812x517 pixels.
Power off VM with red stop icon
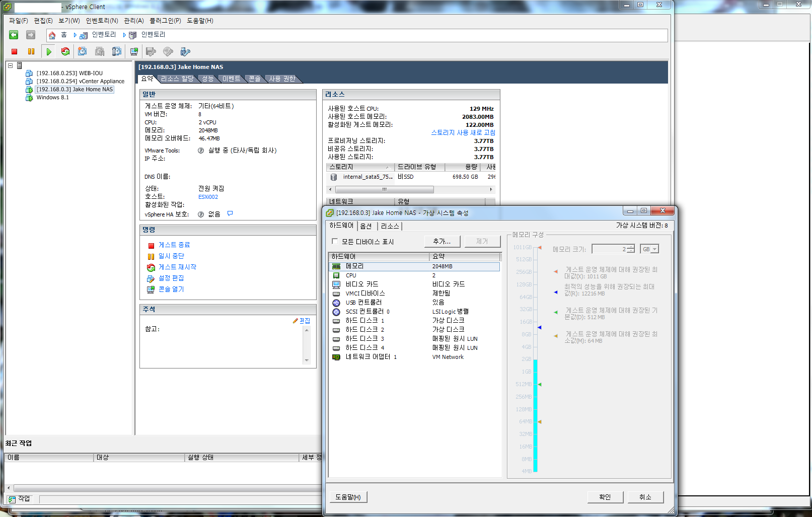[x=15, y=51]
